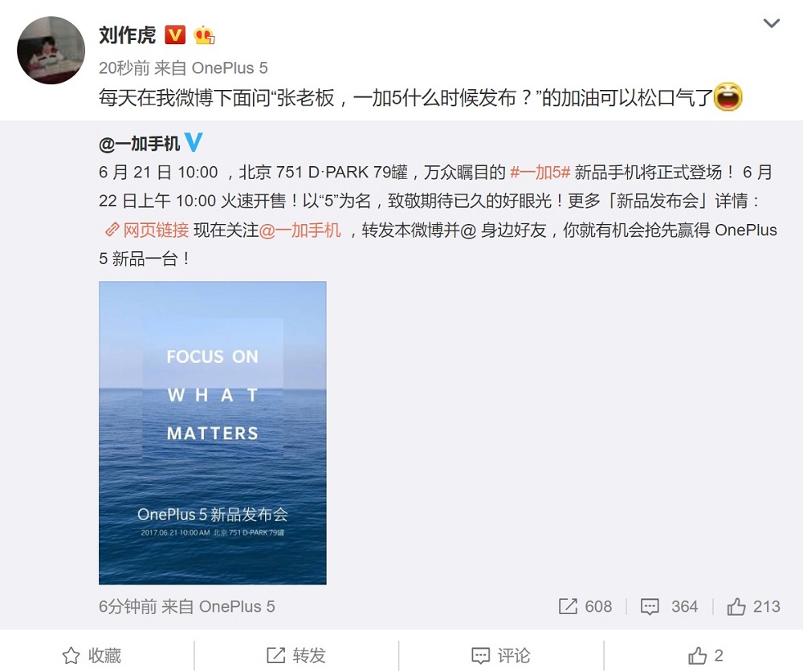Like this post showing 2 likes
The image size is (803, 672).
705,656
